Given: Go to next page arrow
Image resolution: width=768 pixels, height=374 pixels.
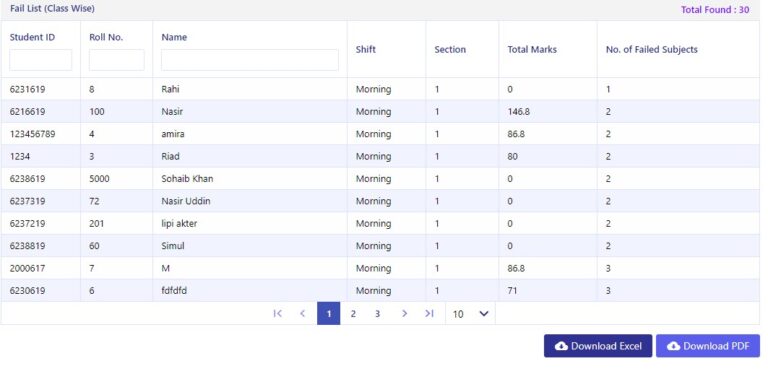Looking at the screenshot, I should tap(404, 313).
